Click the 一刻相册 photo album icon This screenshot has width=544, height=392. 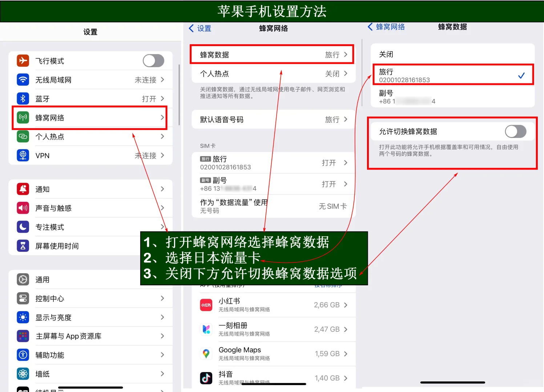coord(206,329)
